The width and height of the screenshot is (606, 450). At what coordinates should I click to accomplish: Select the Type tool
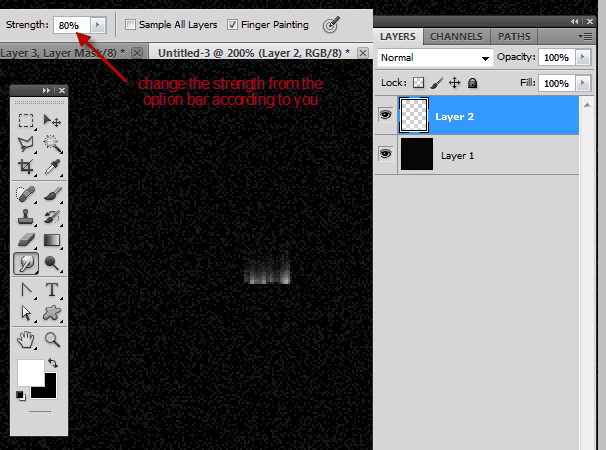[x=52, y=290]
